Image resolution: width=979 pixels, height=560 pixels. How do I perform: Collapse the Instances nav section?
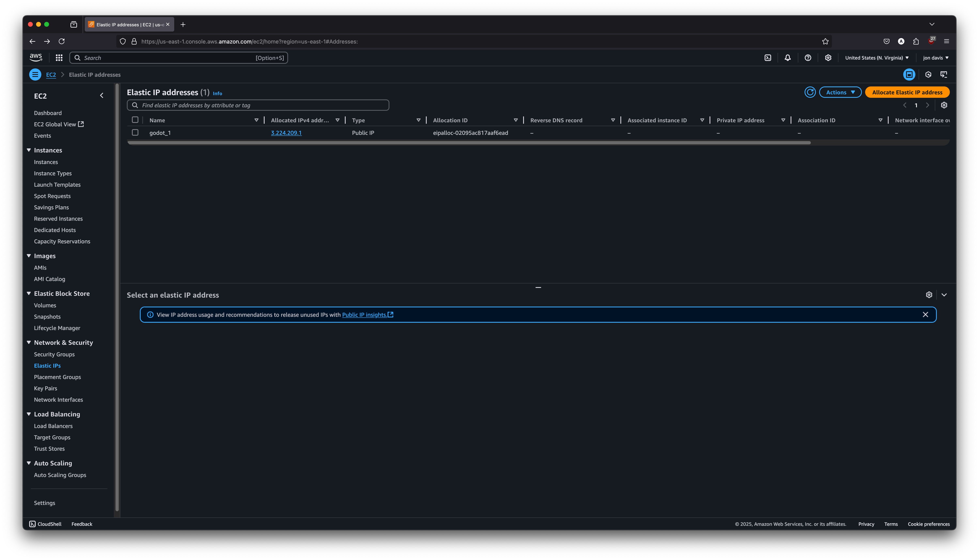tap(29, 150)
